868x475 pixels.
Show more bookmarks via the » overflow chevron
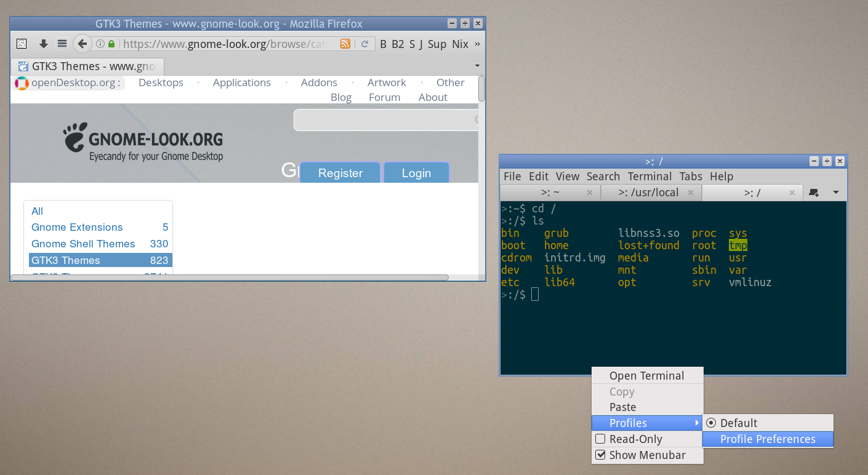tap(478, 44)
